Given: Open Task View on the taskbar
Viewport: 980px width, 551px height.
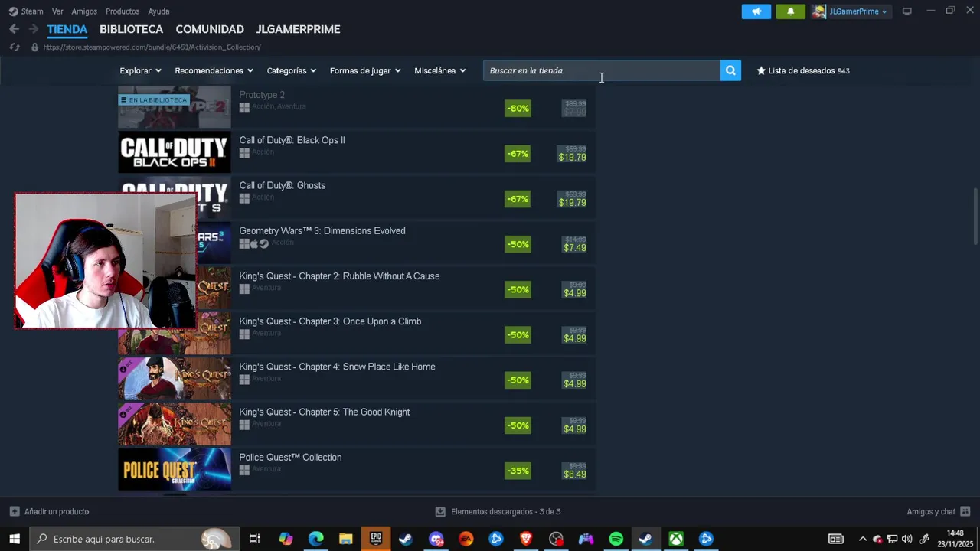Looking at the screenshot, I should [x=255, y=539].
